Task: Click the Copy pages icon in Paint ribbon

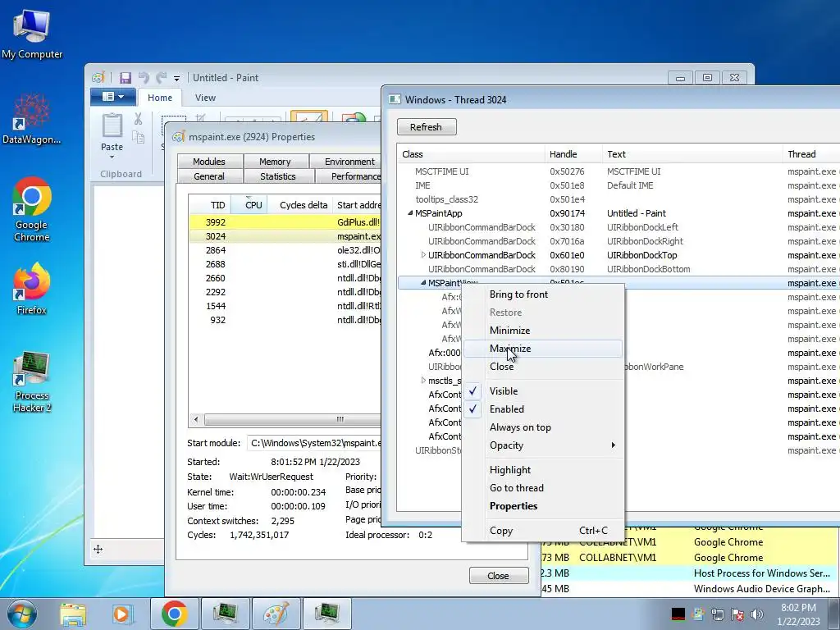Action: [x=138, y=137]
